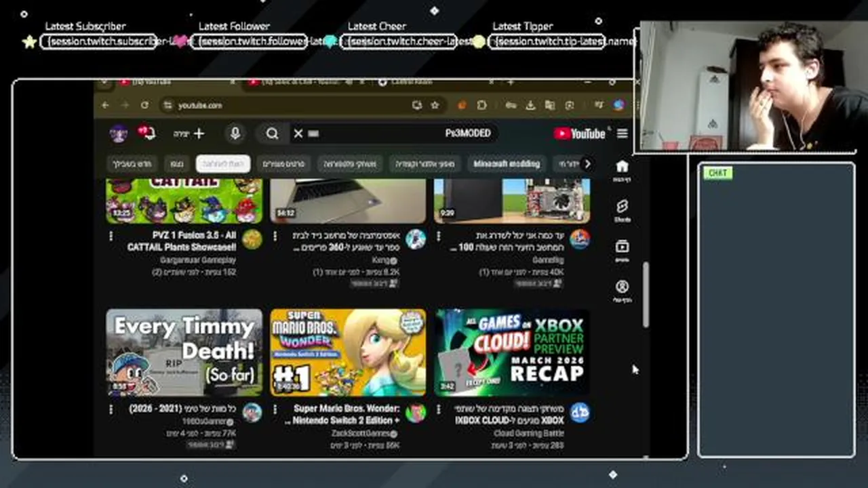868x488 pixels.
Task: Open the YouTube hamburger guide menu
Action: 622,134
